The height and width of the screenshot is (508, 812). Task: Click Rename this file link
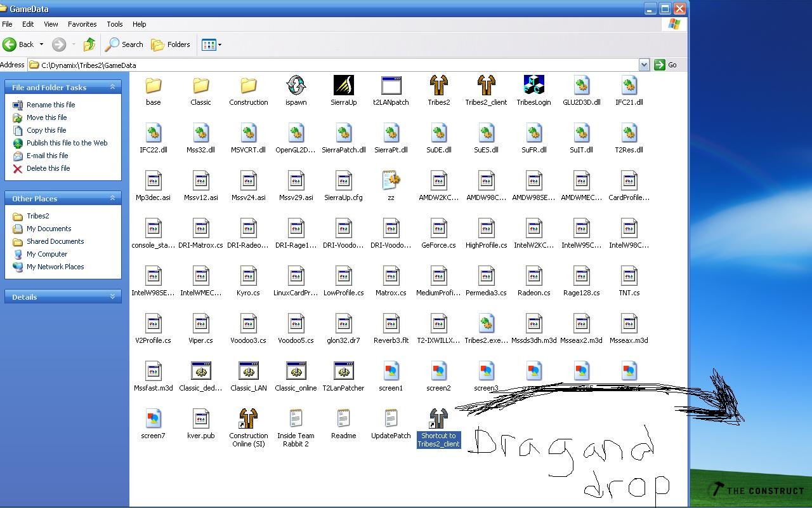(51, 105)
